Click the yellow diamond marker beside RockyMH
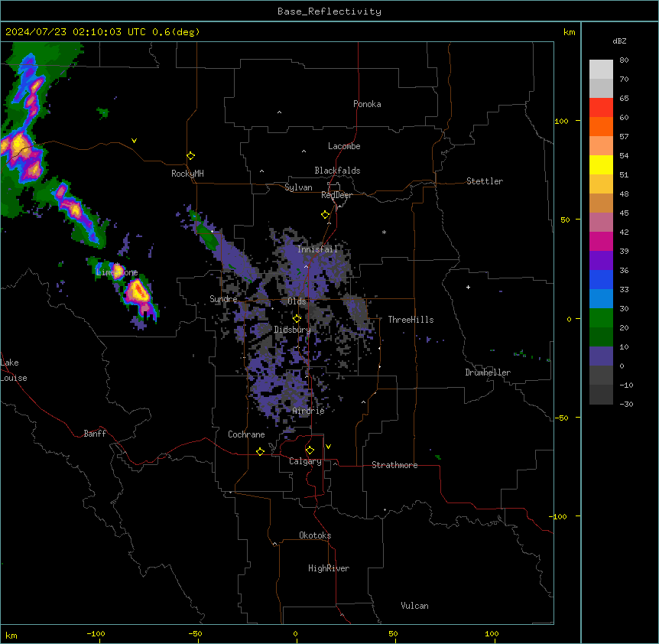The image size is (659, 644). pos(191,156)
